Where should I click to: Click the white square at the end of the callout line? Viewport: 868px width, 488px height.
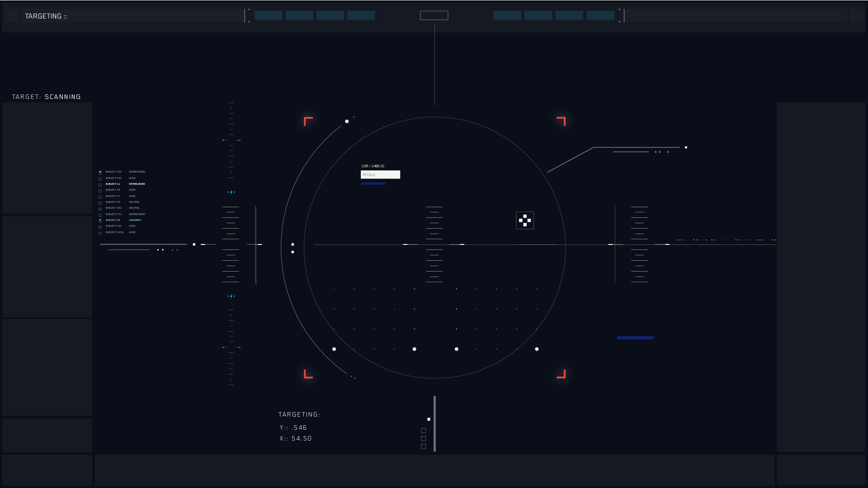point(686,147)
